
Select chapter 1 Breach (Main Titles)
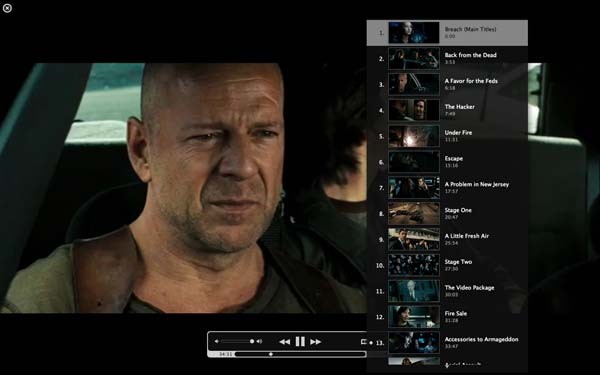pos(447,33)
